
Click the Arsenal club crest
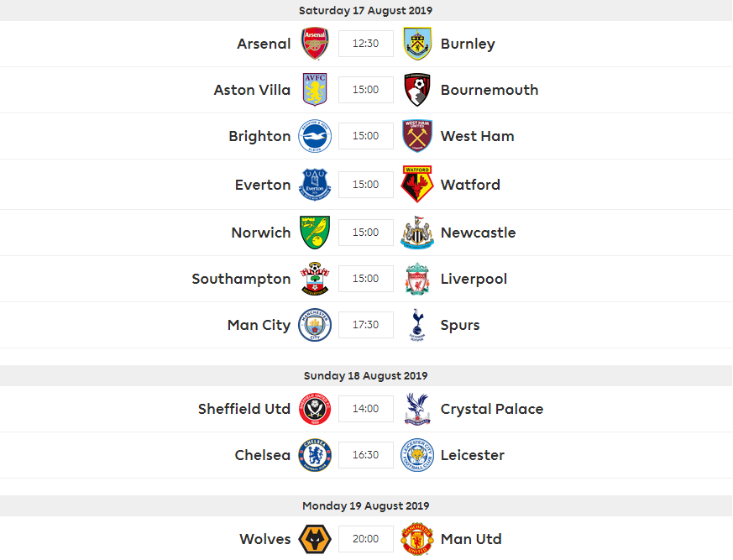point(316,44)
